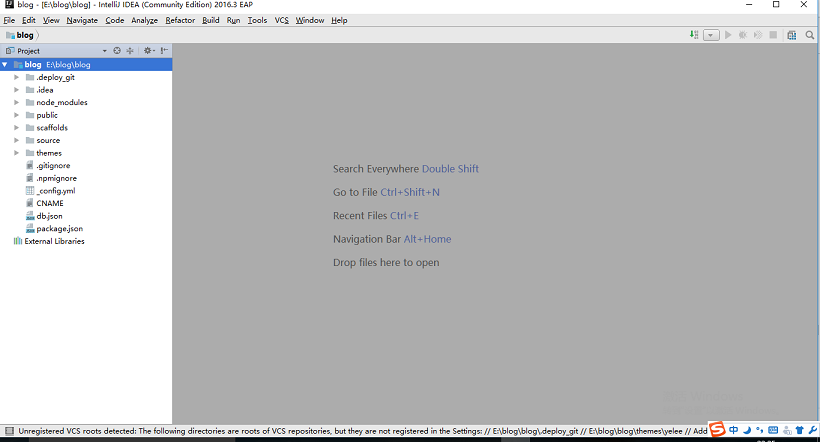The height and width of the screenshot is (442, 820).
Task: Click the Run with Coverage icon
Action: [x=758, y=35]
